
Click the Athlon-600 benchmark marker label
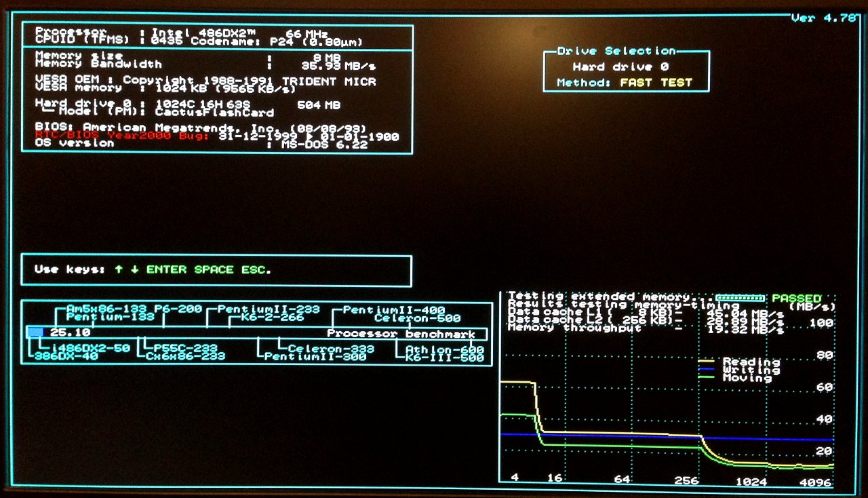444,350
